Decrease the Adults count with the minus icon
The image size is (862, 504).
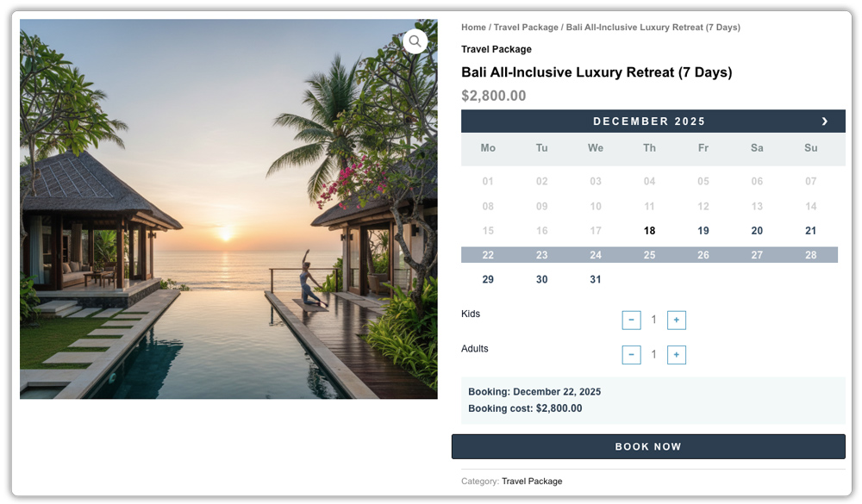click(x=632, y=354)
